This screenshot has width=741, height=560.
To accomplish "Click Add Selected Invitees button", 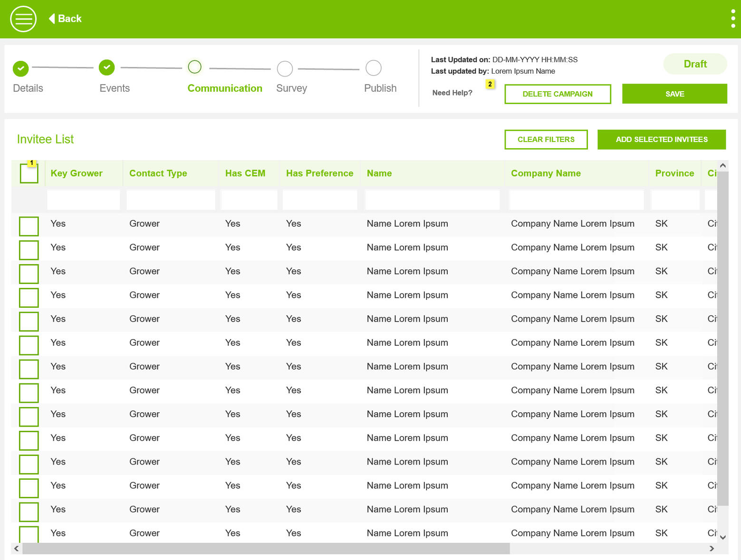I will pos(661,140).
